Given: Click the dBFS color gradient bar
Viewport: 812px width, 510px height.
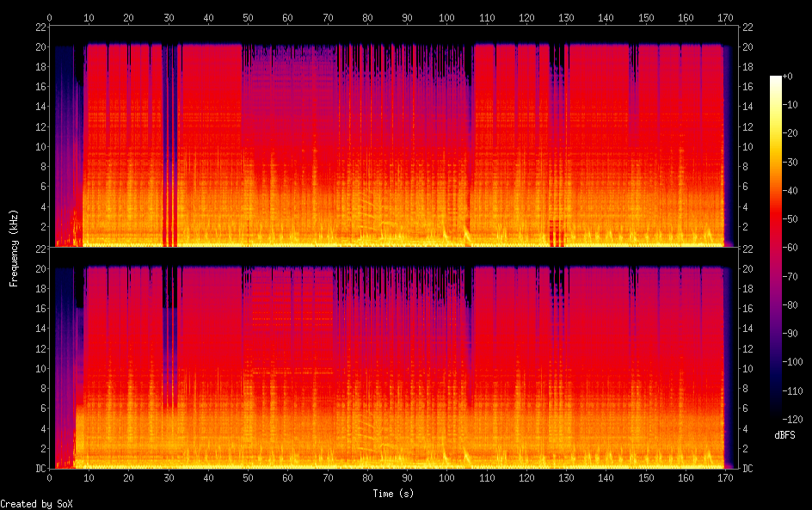Looking at the screenshot, I should point(775,248).
